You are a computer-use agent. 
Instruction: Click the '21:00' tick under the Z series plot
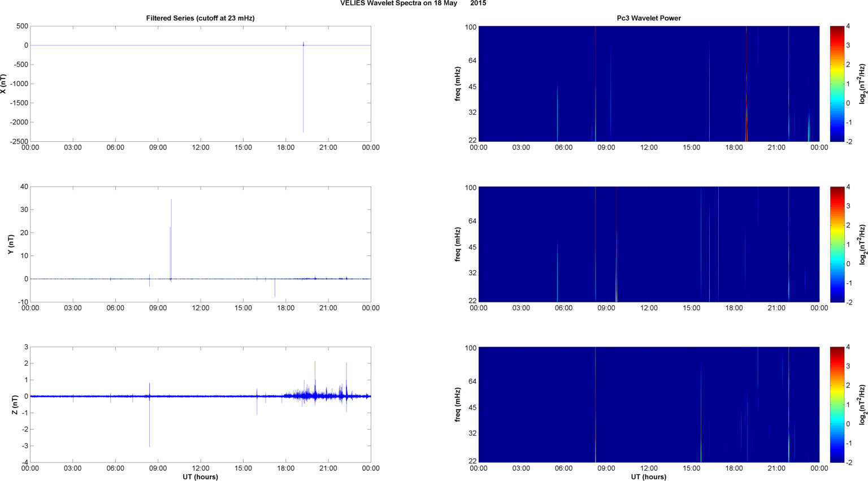click(328, 468)
